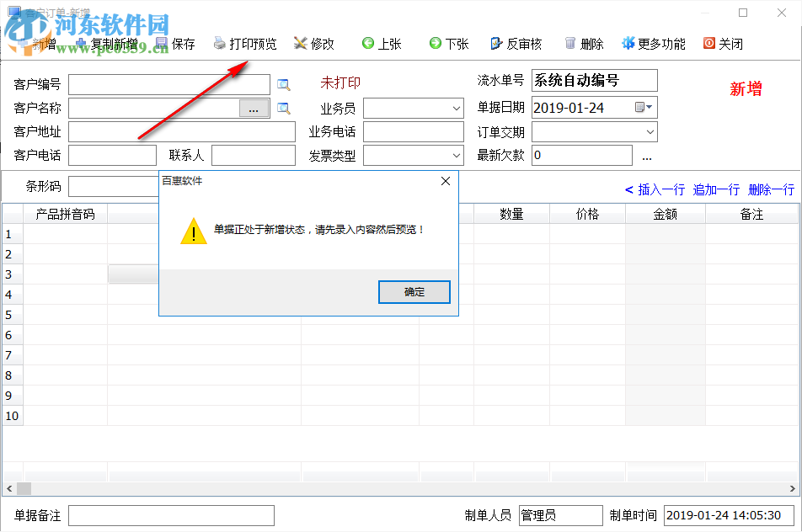Expand the 业务员 salesperson dropdown
This screenshot has width=802, height=532.
coord(456,108)
